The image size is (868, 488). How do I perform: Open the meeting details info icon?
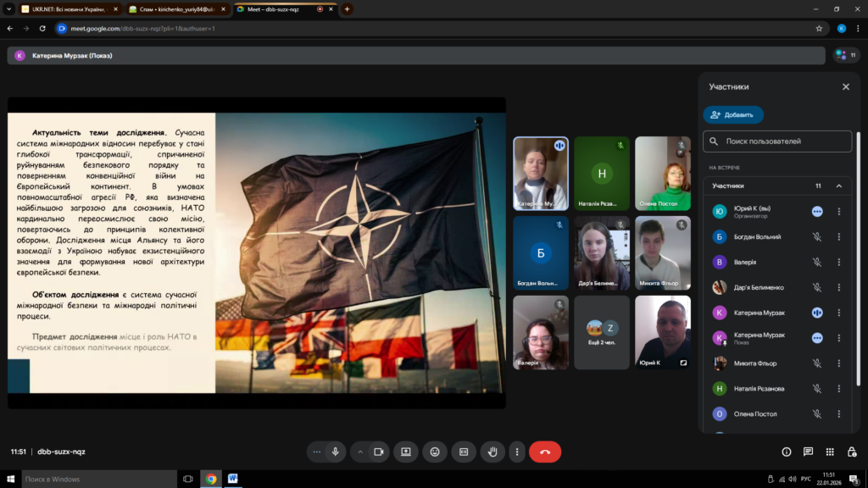[787, 452]
